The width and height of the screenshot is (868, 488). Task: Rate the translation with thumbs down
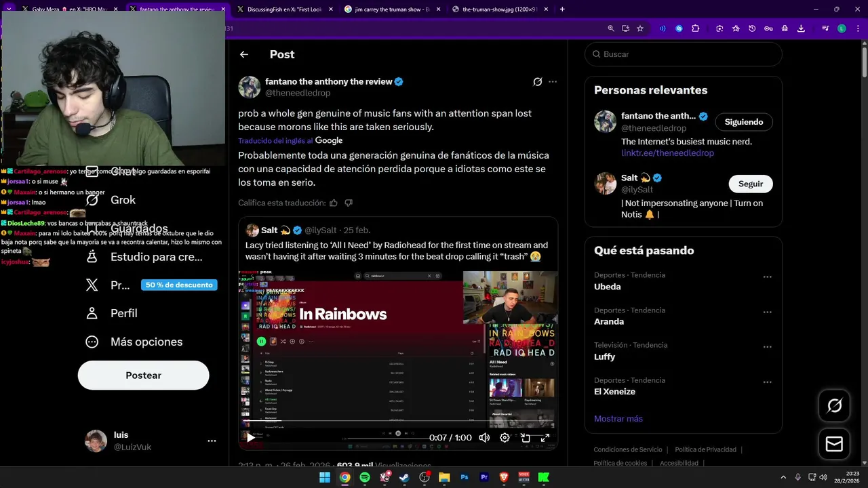coord(349,203)
